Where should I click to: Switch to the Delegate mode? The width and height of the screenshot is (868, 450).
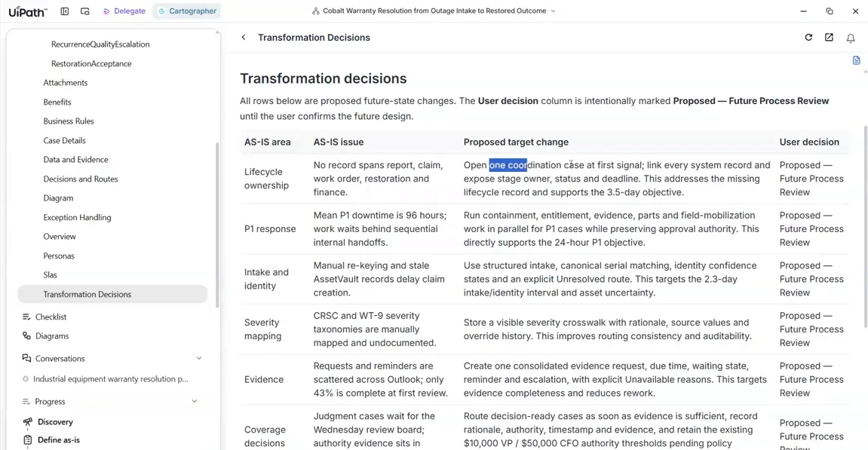point(124,11)
